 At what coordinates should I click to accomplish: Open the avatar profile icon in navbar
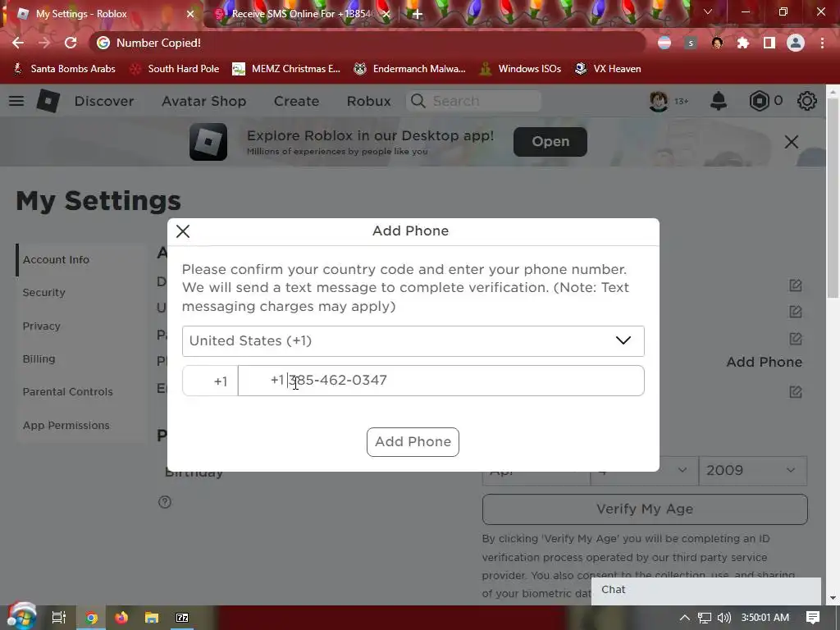tap(659, 101)
